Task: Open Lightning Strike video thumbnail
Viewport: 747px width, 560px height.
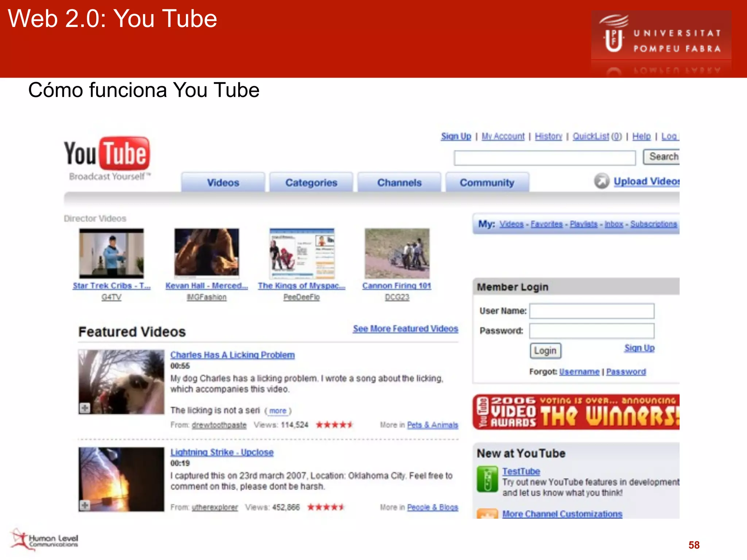Action: tap(121, 479)
